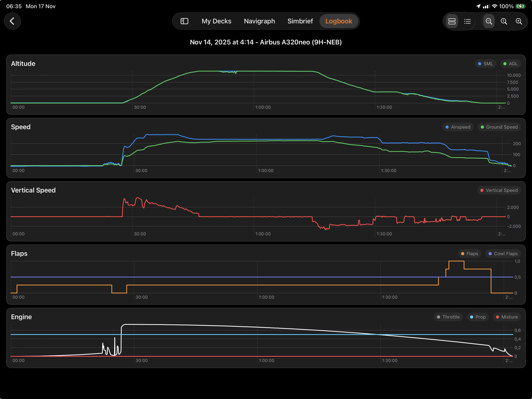Viewport: 532px width, 399px height.
Task: Tap the back arrow button
Action: point(12,21)
